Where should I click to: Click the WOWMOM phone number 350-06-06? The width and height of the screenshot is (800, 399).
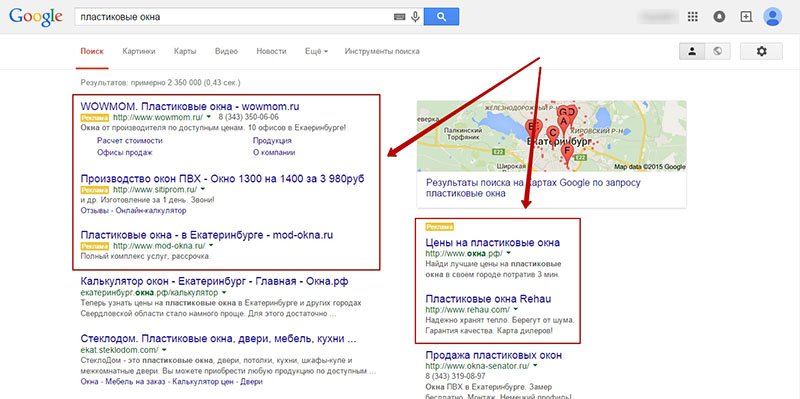(248, 118)
